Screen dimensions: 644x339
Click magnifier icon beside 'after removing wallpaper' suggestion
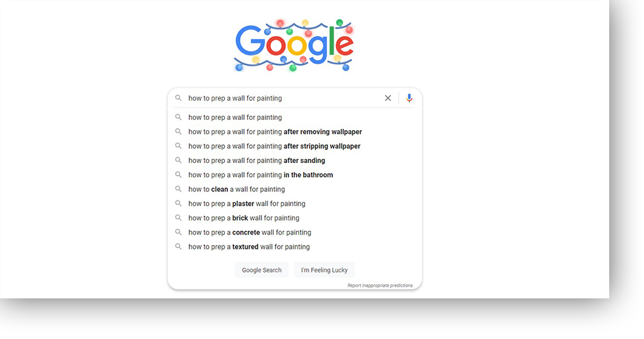pos(178,131)
